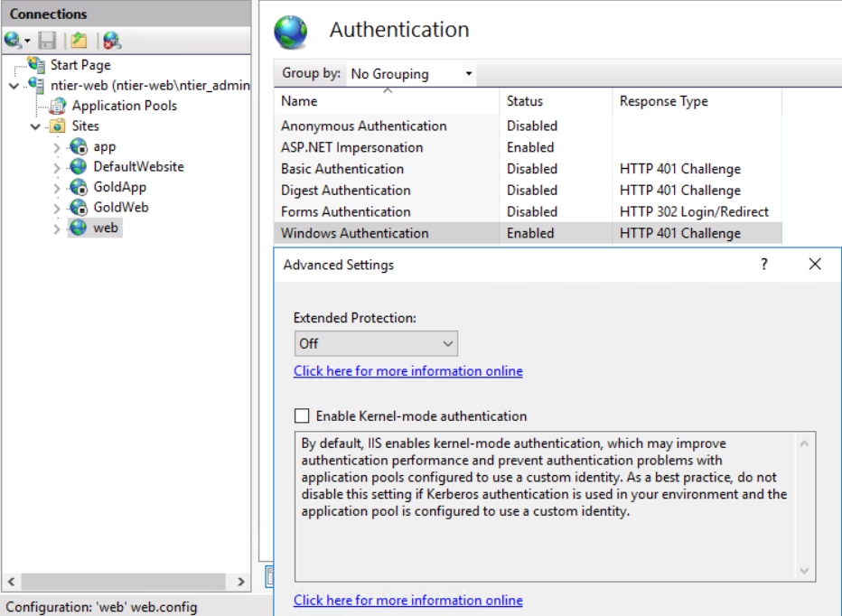Click the Delete Connection toolbar icon
This screenshot has height=616, width=842.
[111, 41]
